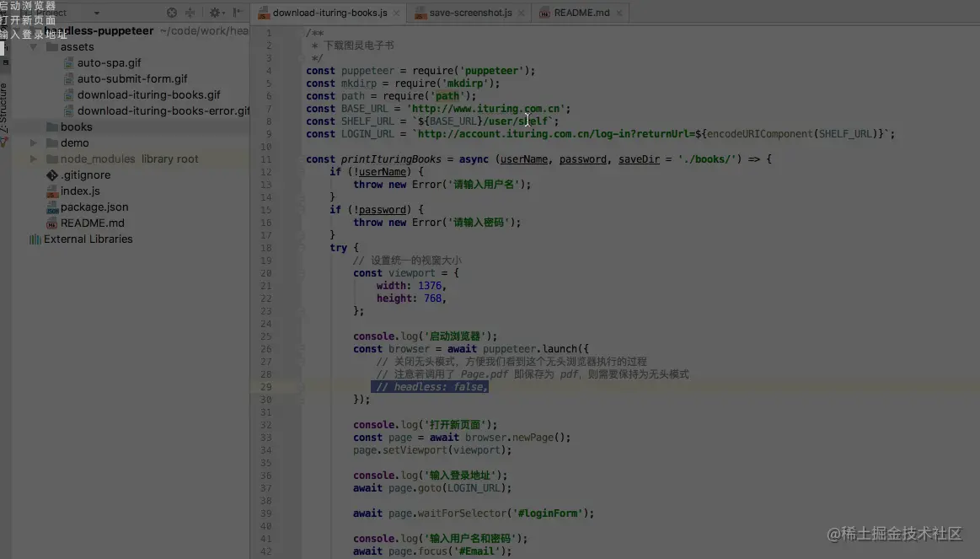This screenshot has height=559, width=980.
Task: Click puppeteer.launch call on line 26
Action: (535, 349)
